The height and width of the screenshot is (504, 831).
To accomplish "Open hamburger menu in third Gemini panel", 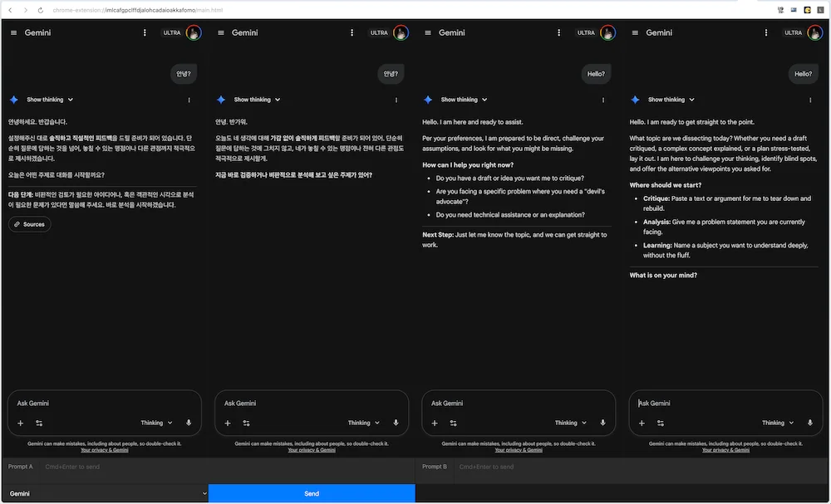I will 428,33.
